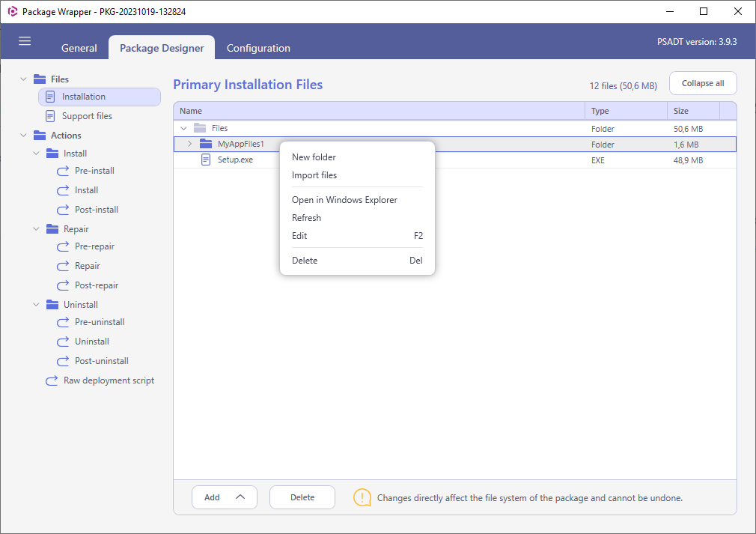Click the Install folder icon in sidebar
The width and height of the screenshot is (756, 534).
(x=52, y=154)
